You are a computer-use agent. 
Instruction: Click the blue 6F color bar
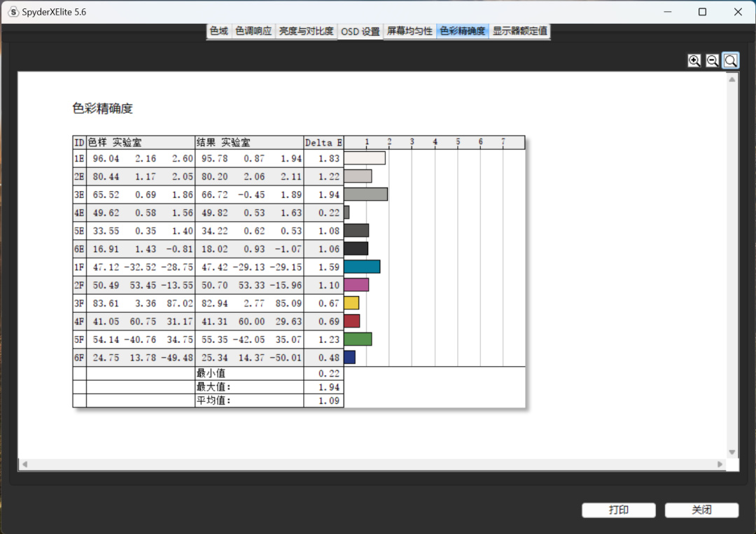point(349,357)
